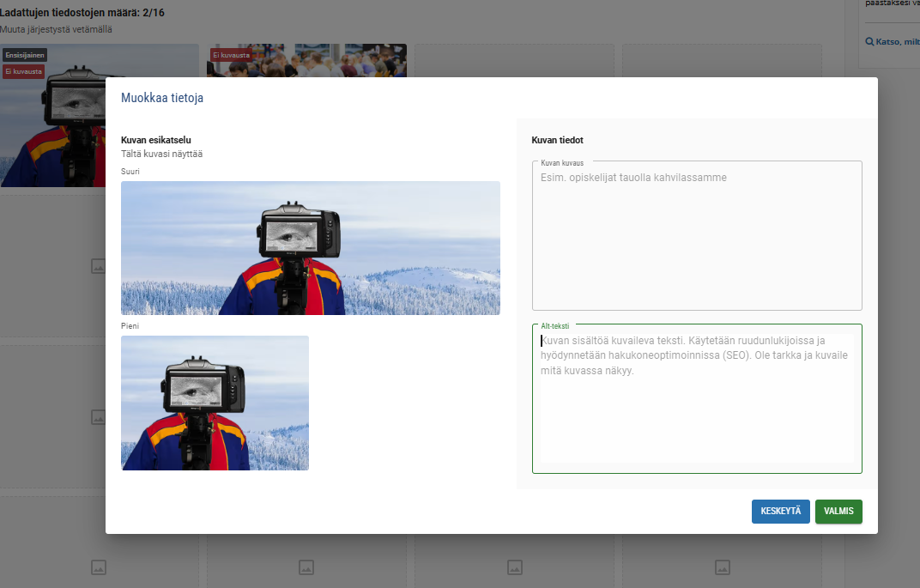920x588 pixels.
Task: Cancel with the KESKEYTÄ button
Action: [780, 511]
